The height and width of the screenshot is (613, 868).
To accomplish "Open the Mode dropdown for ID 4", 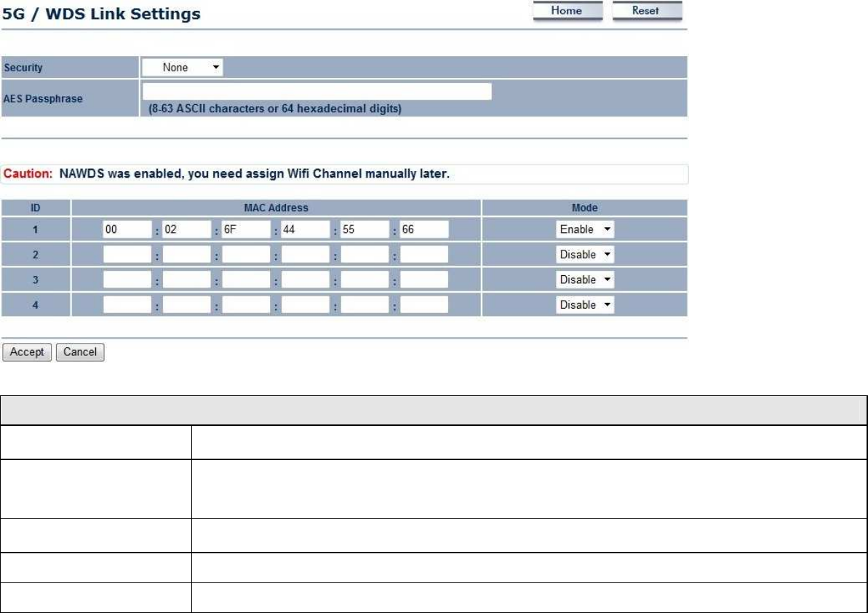I will (584, 305).
